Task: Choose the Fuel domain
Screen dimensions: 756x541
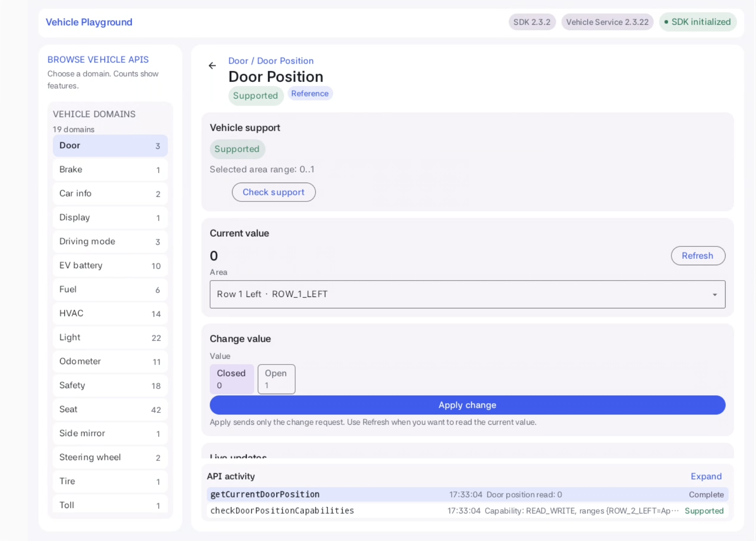Action: [x=110, y=290]
